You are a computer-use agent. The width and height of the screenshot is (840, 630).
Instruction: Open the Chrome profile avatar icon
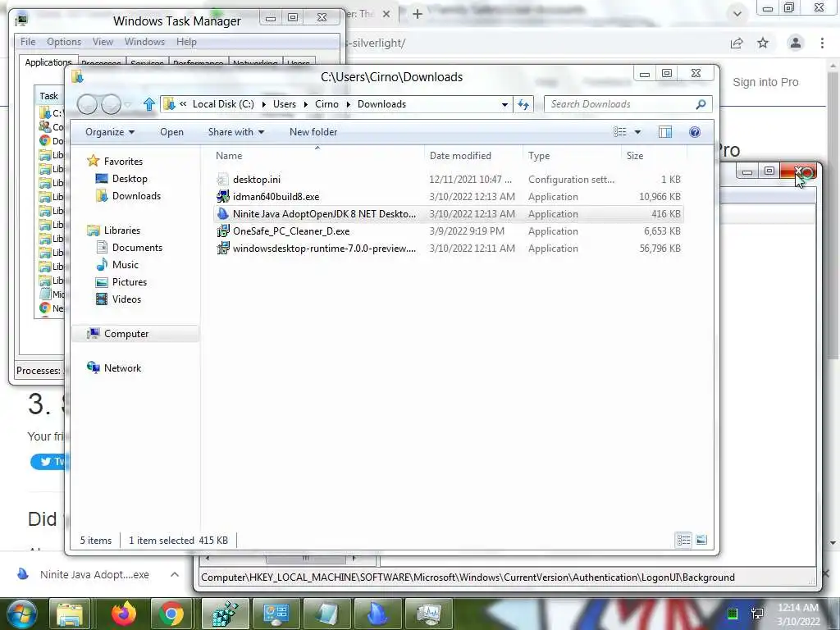796,43
